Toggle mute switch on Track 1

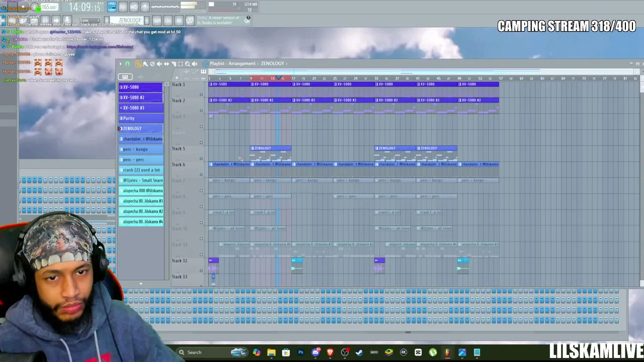coord(201,95)
